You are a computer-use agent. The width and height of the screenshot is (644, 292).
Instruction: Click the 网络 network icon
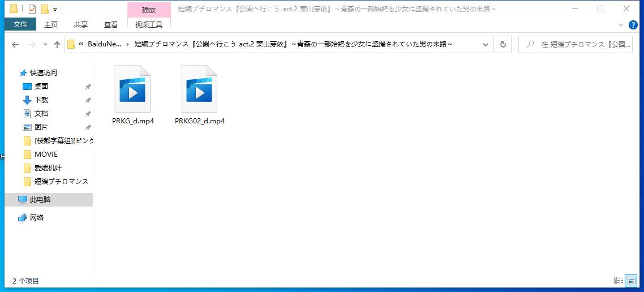coord(23,218)
